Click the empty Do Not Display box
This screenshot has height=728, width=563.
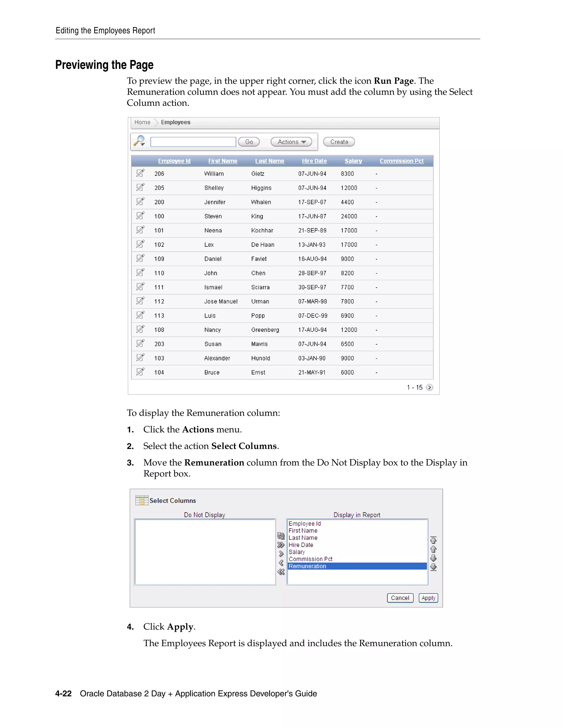click(205, 552)
